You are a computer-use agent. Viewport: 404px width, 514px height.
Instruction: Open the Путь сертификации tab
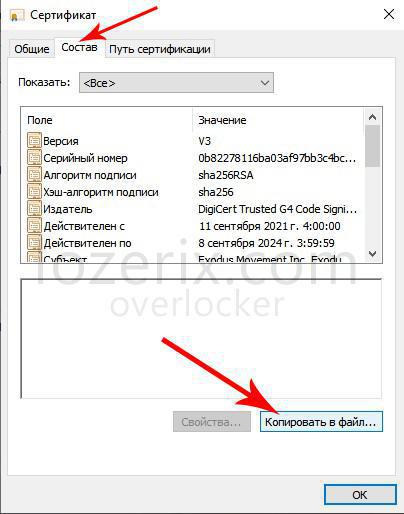(x=160, y=49)
